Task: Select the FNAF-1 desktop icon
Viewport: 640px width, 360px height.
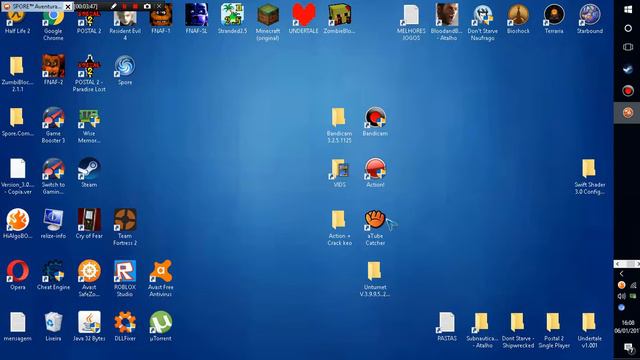Action: (x=161, y=18)
